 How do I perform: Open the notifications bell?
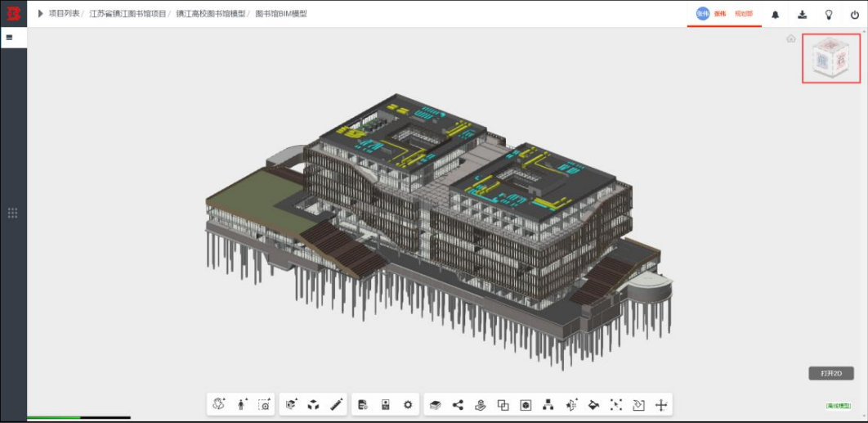776,15
